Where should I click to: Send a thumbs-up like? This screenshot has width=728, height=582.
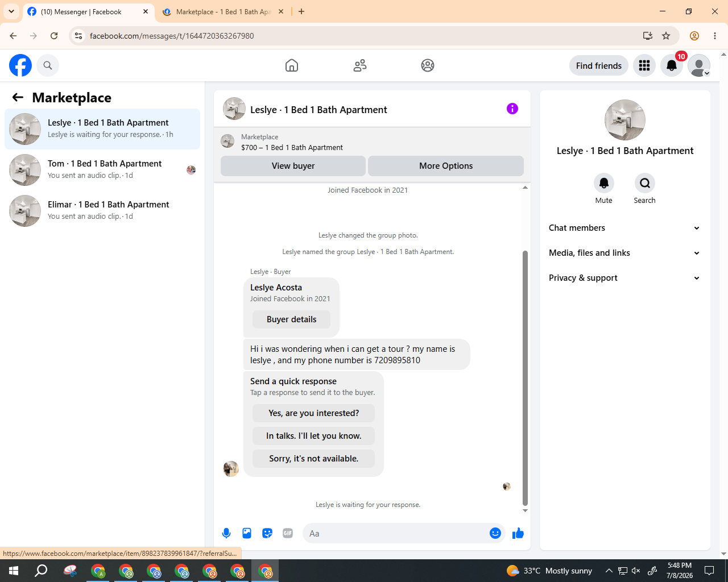(x=518, y=533)
